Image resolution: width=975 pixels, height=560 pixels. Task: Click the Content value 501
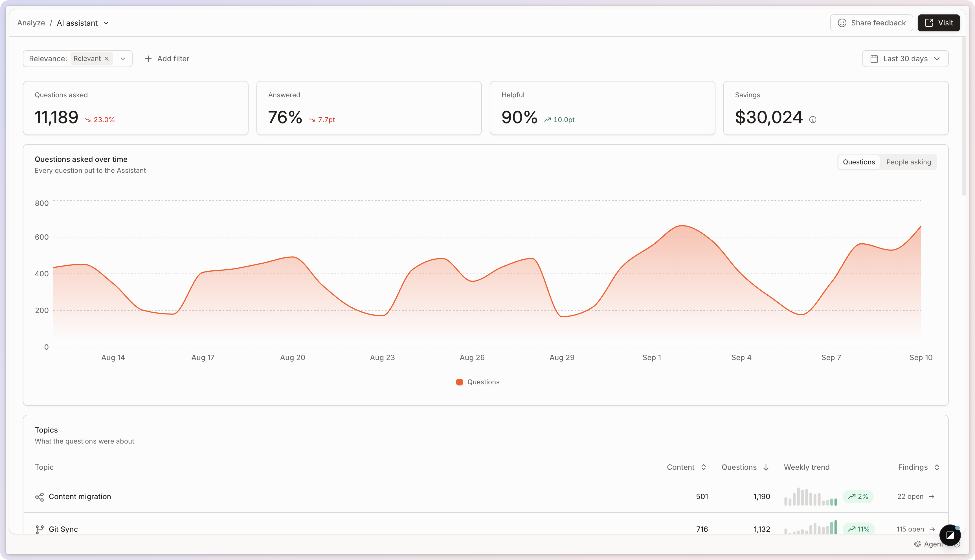pyautogui.click(x=702, y=497)
